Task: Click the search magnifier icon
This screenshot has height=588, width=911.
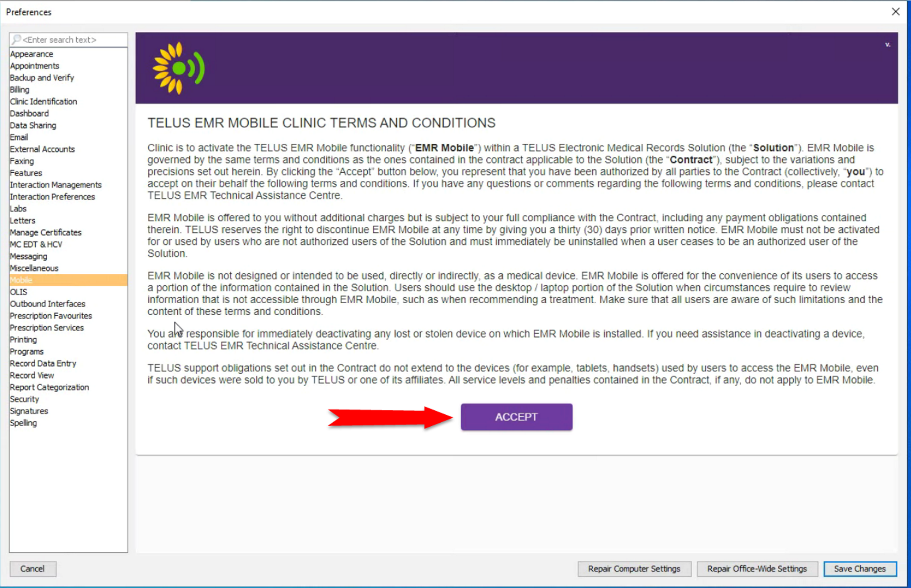Action: coord(16,40)
